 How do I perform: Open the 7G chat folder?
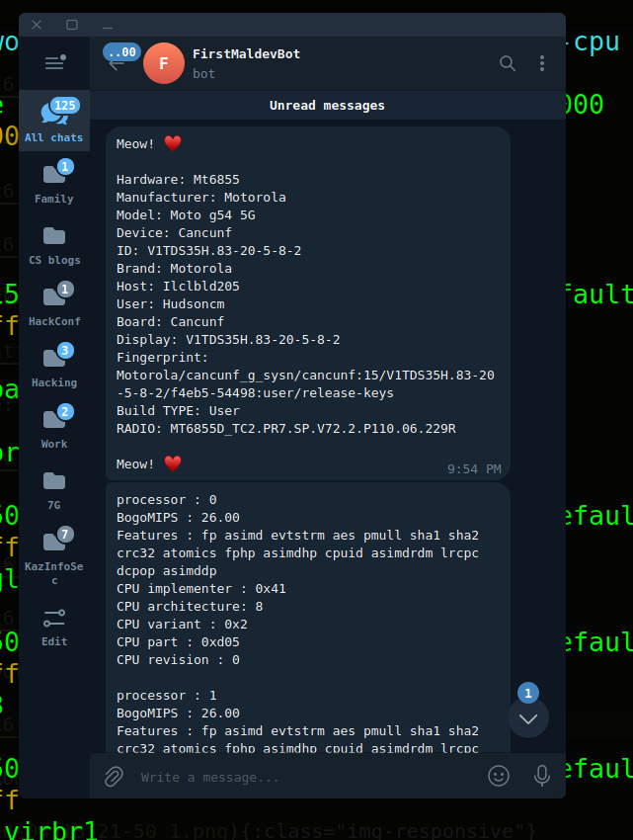54,488
